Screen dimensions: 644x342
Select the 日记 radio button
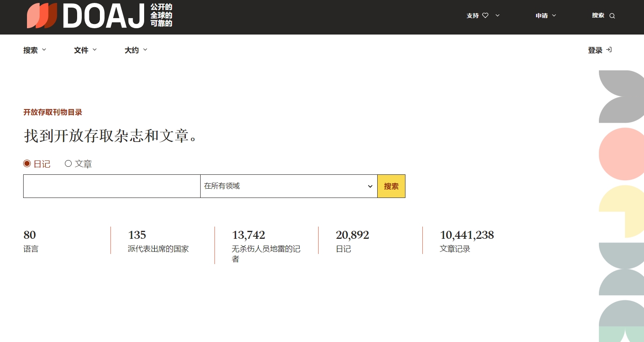point(27,163)
